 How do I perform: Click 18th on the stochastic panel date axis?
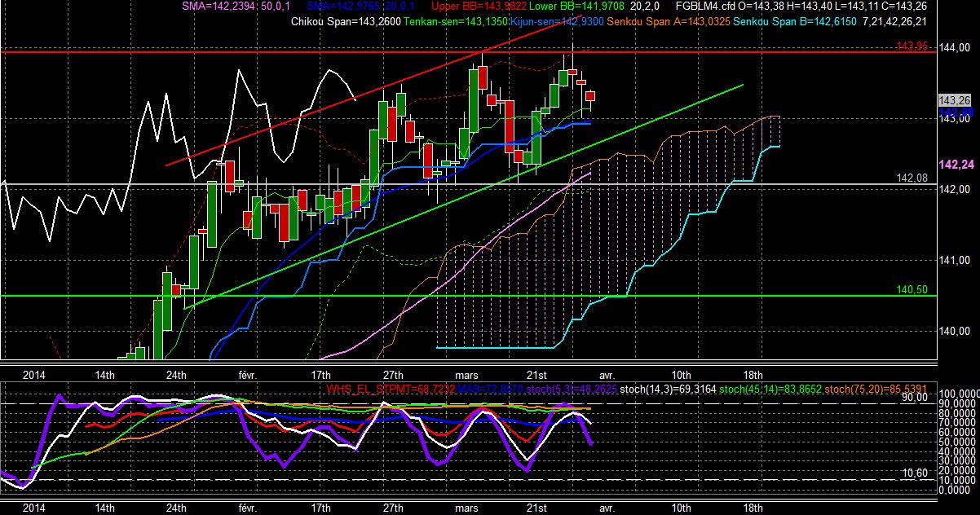click(x=754, y=508)
